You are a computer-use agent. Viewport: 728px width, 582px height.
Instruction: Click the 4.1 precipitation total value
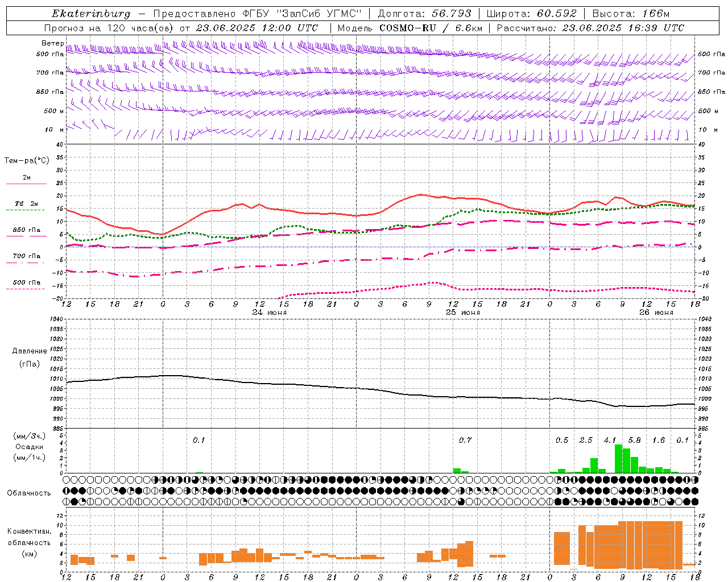pyautogui.click(x=610, y=440)
